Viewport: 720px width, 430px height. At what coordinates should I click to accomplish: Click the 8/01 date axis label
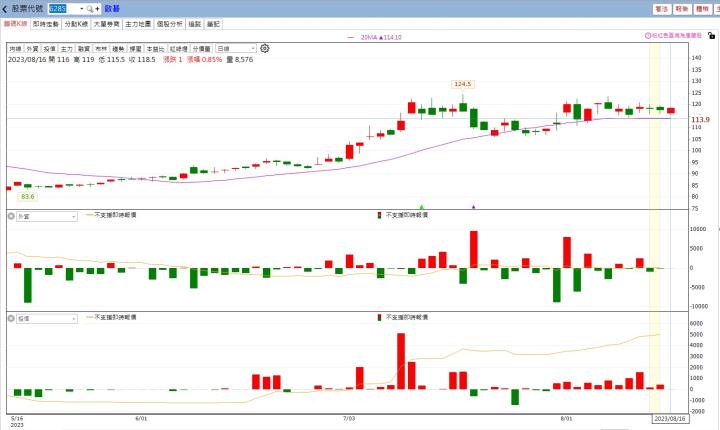pyautogui.click(x=567, y=419)
